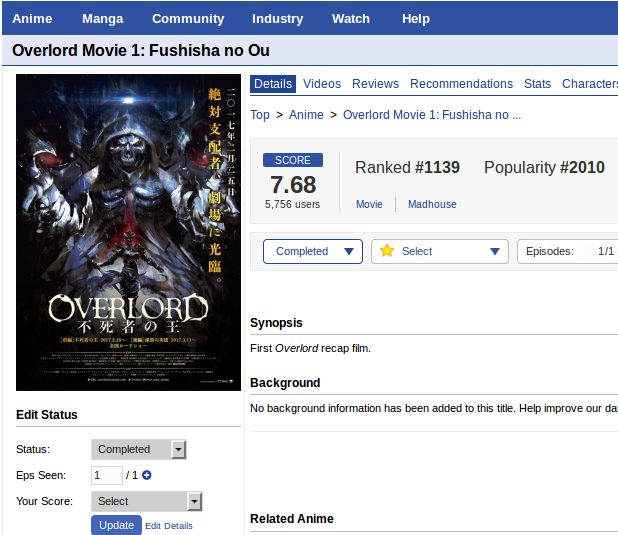Click the Popularity #2010 text
The width and height of the screenshot is (618, 535).
click(544, 168)
